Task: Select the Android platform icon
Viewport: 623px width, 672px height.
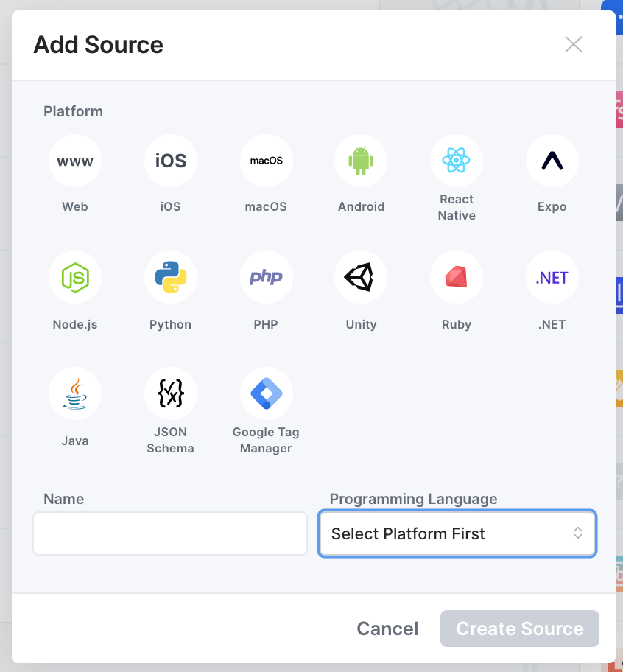Action: pyautogui.click(x=361, y=161)
